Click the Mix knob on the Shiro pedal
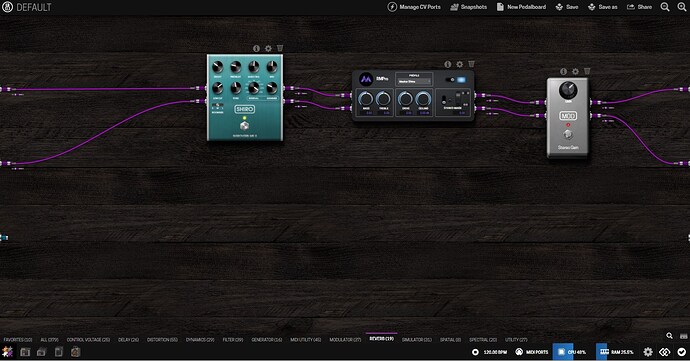 pos(272,67)
